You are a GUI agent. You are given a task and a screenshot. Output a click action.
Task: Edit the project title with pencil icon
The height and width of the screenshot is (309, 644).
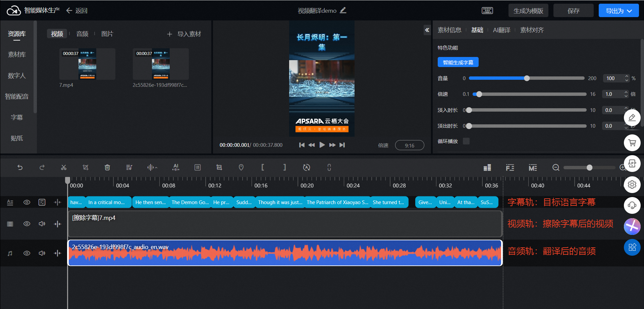(343, 10)
